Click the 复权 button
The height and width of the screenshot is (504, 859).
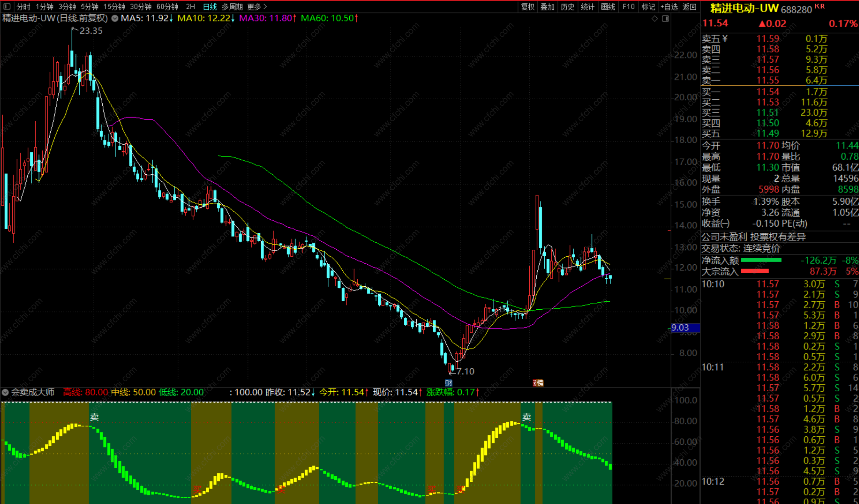527,7
